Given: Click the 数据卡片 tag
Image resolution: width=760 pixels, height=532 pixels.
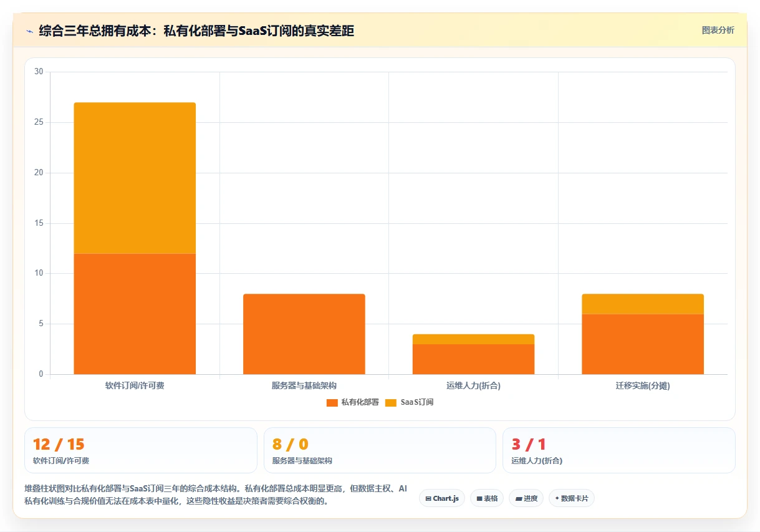Looking at the screenshot, I should (572, 498).
